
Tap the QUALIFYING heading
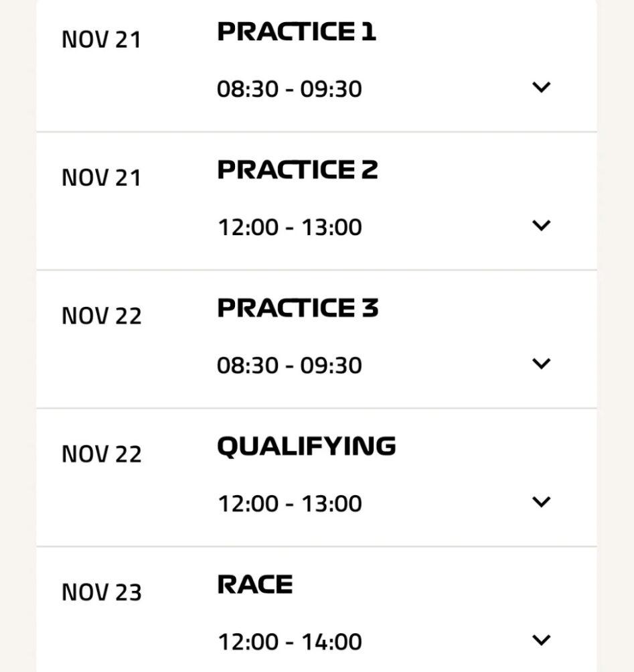point(306,446)
